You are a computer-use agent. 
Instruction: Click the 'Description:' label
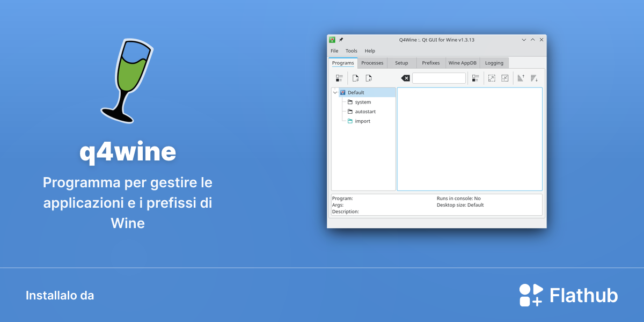[346, 211]
